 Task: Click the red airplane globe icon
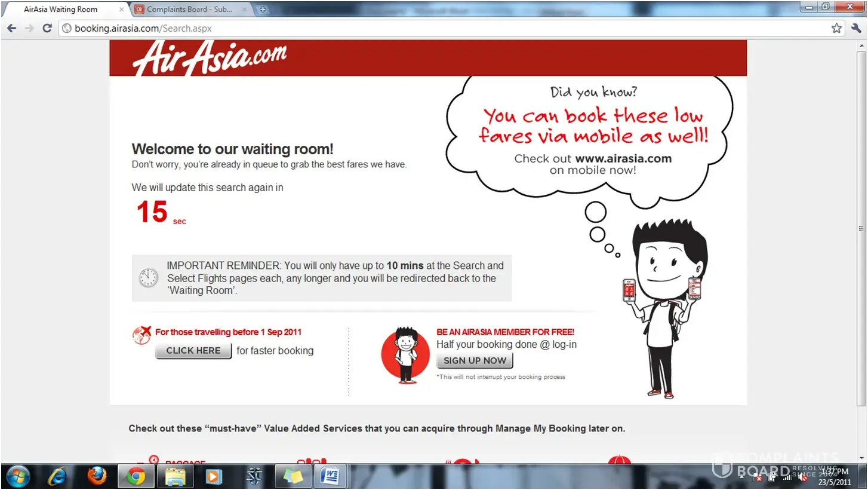(141, 335)
